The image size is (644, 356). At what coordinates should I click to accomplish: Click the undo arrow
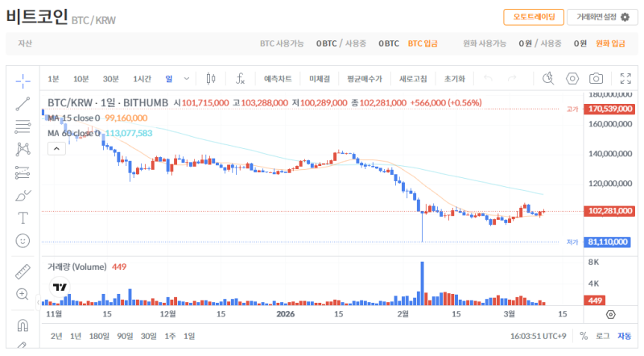point(488,78)
